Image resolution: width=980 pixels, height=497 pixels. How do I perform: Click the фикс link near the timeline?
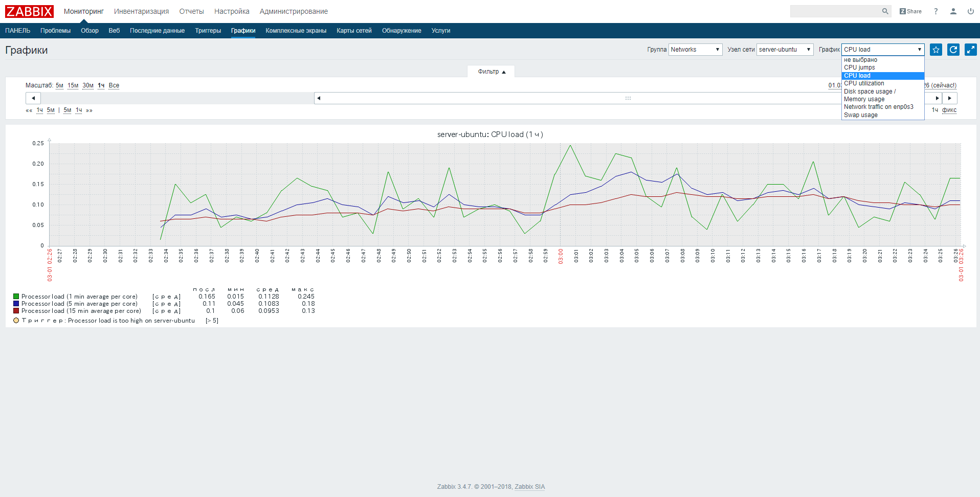950,110
